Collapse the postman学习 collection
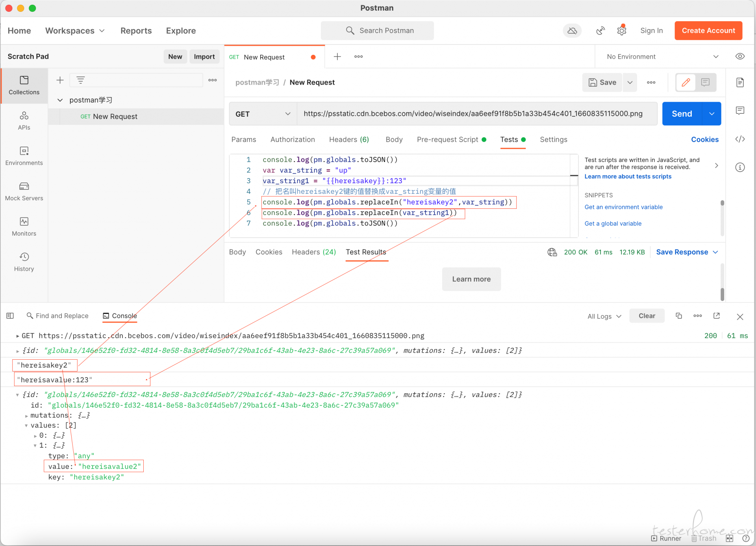Image resolution: width=756 pixels, height=546 pixels. [60, 100]
